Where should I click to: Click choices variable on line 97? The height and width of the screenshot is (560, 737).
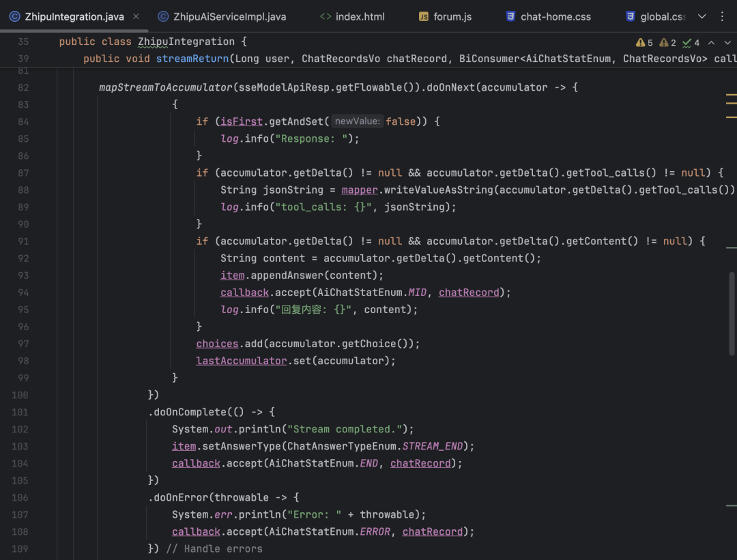217,344
